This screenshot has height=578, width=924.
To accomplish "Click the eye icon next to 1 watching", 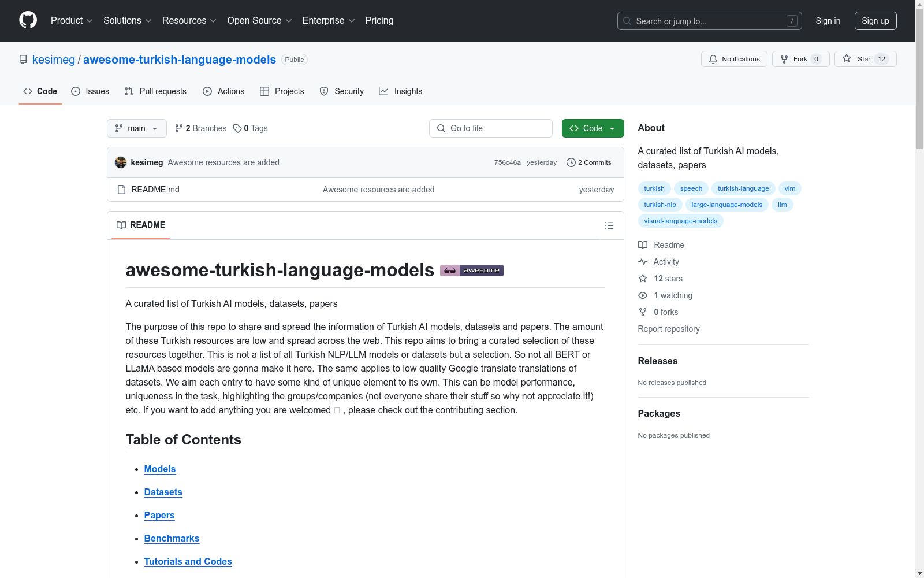I will coord(643,295).
